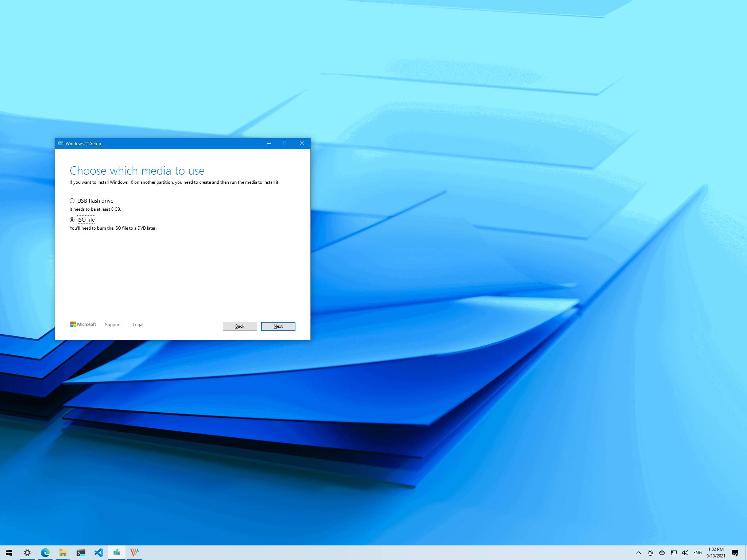Open the Support page link
The width and height of the screenshot is (747, 560).
coord(113,324)
